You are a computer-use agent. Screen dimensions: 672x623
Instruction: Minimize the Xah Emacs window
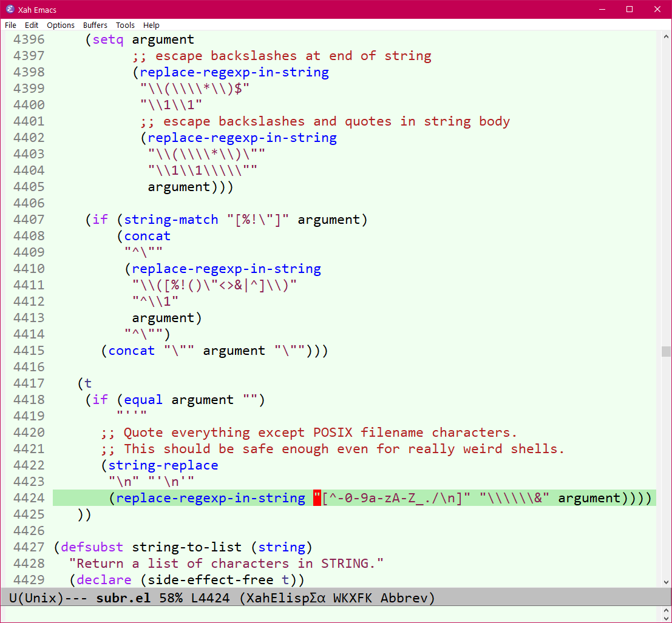[602, 9]
